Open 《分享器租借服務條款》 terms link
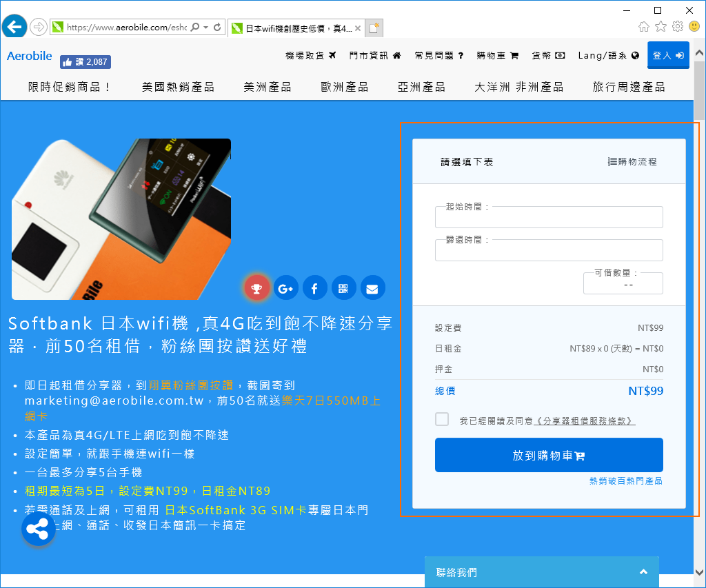The width and height of the screenshot is (706, 588). 585,421
